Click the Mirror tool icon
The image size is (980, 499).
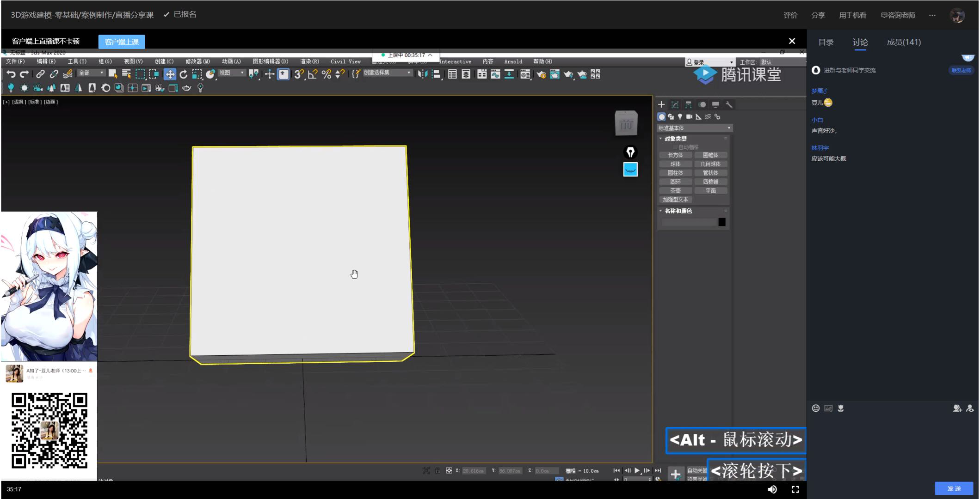pos(422,74)
